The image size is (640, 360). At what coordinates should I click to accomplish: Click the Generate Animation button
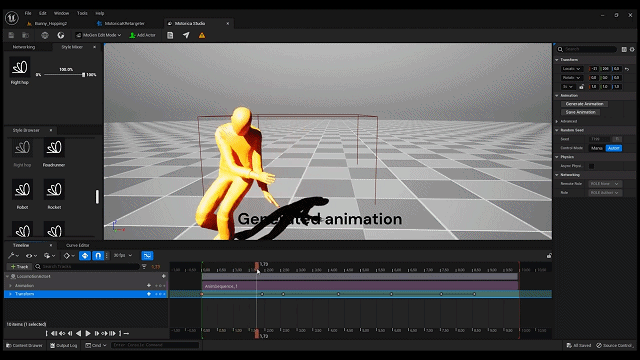[x=584, y=104]
